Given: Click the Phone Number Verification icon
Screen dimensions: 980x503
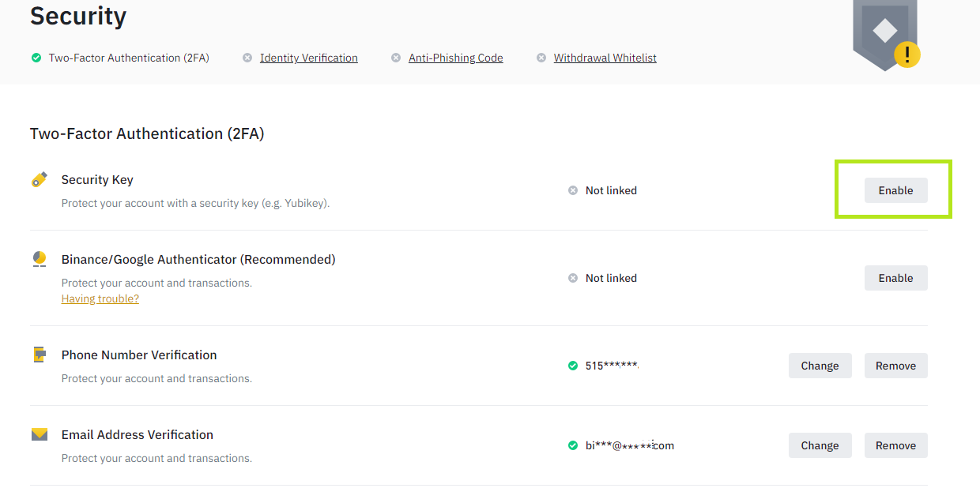Looking at the screenshot, I should coord(40,355).
